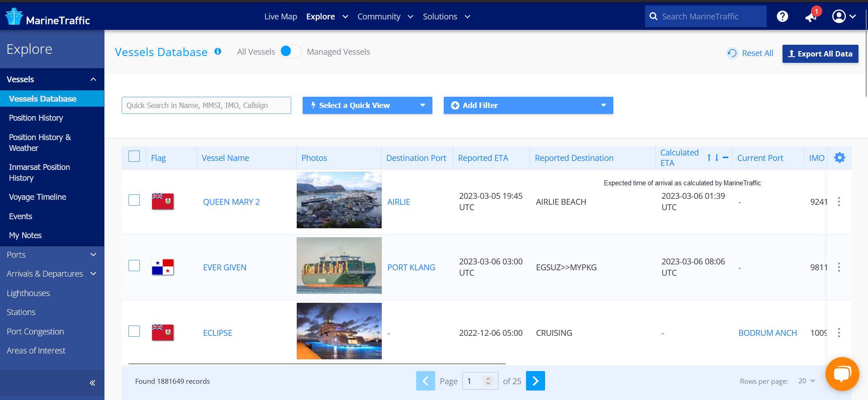Open Live Map from top nav
This screenshot has width=868, height=400.
(x=281, y=17)
